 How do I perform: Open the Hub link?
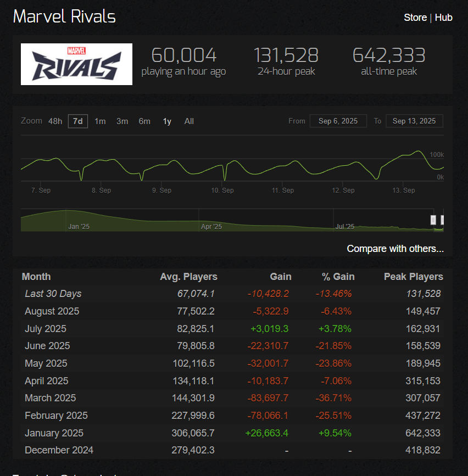(x=444, y=18)
